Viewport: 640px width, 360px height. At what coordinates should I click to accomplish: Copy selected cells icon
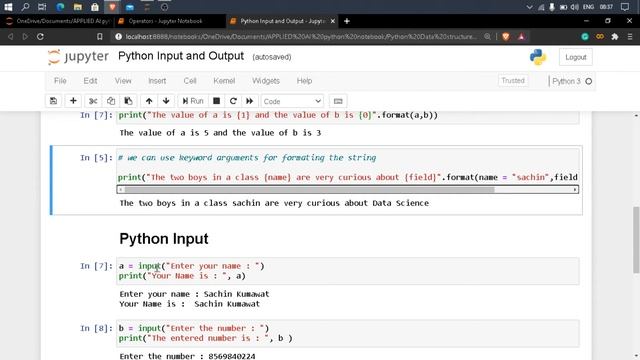click(x=111, y=101)
